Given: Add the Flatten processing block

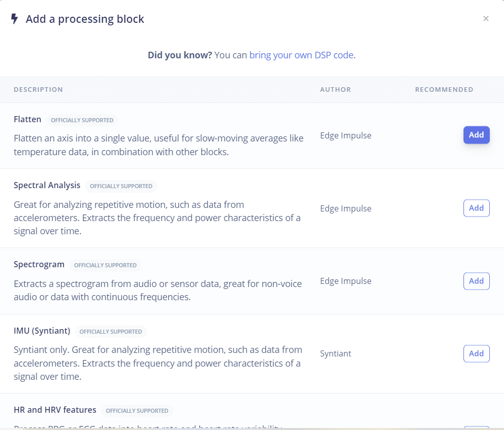Looking at the screenshot, I should click(x=476, y=135).
